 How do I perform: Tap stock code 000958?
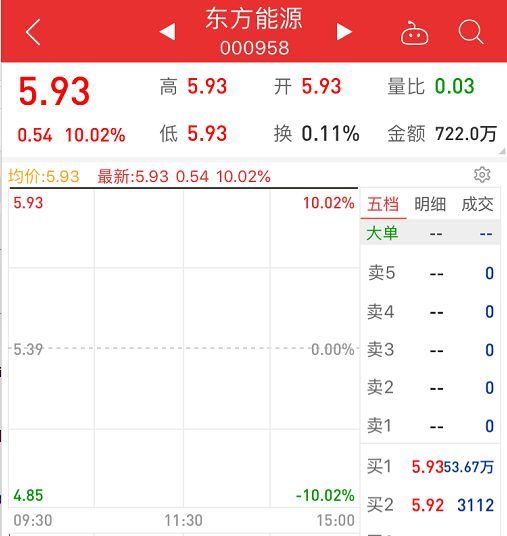click(254, 48)
